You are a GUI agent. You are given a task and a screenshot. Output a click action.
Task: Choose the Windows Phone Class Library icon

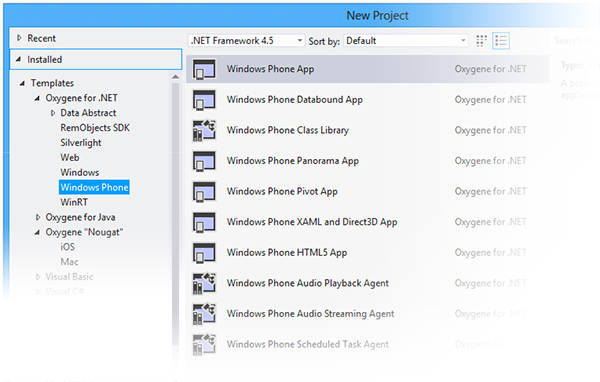coord(204,131)
